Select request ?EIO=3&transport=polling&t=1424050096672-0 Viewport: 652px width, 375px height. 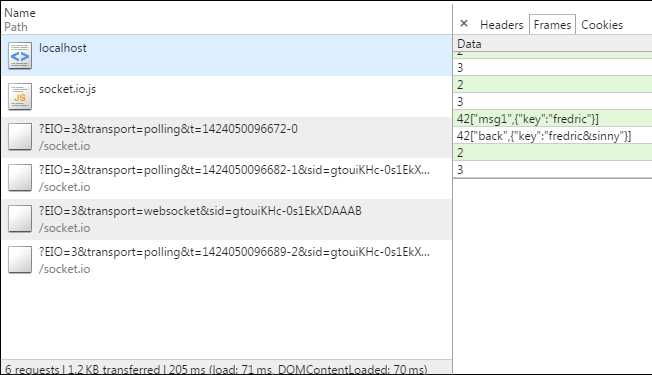[227, 137]
